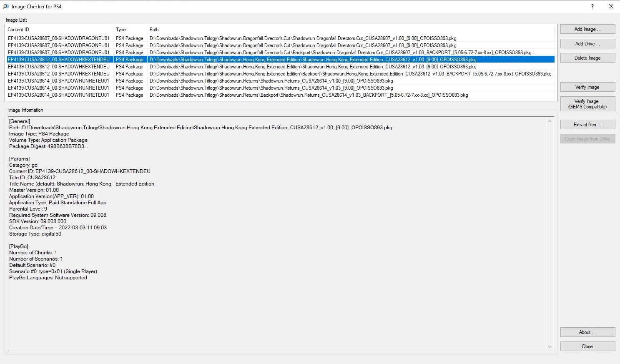Click the Storage Type: digital50 line
Image resolution: width=620 pixels, height=364 pixels.
click(35, 234)
